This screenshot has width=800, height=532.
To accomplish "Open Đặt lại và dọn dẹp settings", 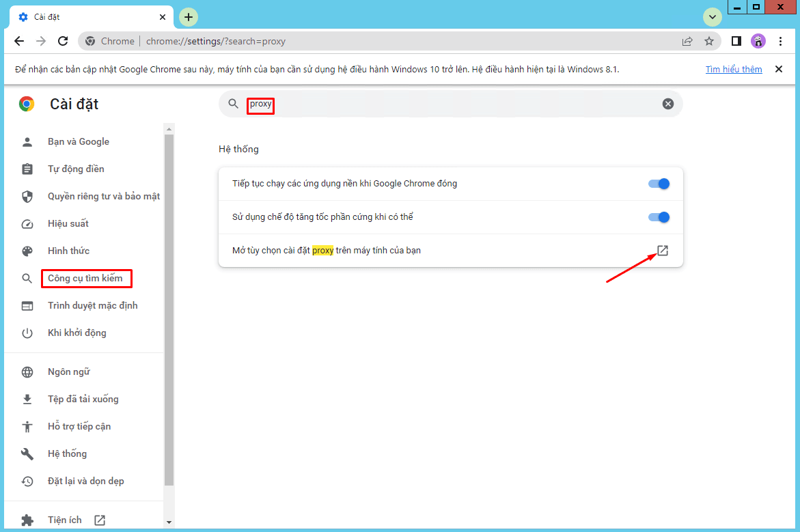I will click(85, 481).
